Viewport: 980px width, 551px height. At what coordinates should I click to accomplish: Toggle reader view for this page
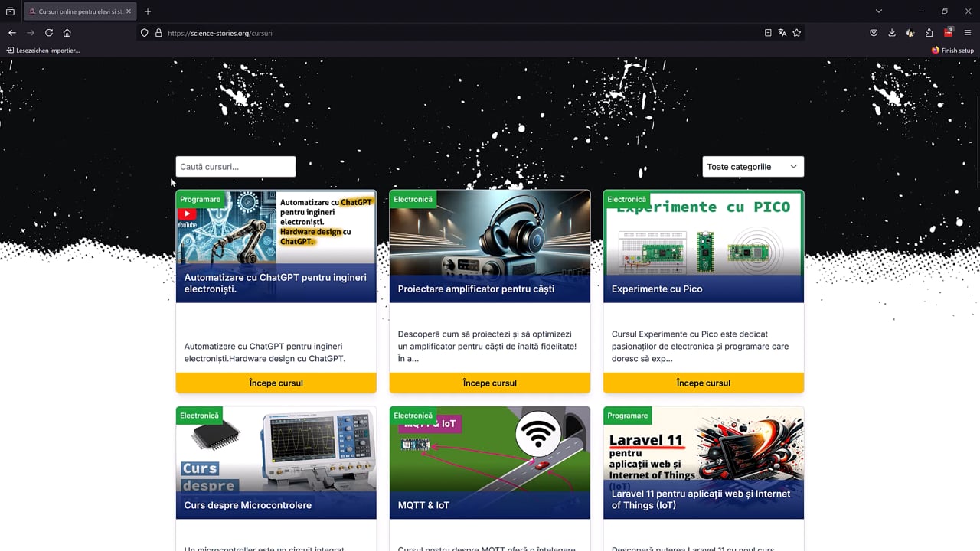point(768,33)
